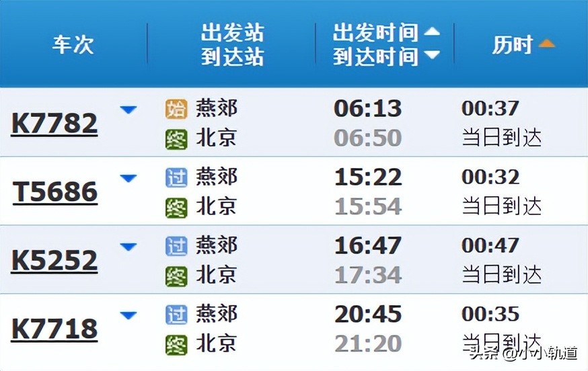Click the green 终 terminal icon for K5252
Image resolution: width=588 pixels, height=371 pixels.
tap(176, 276)
